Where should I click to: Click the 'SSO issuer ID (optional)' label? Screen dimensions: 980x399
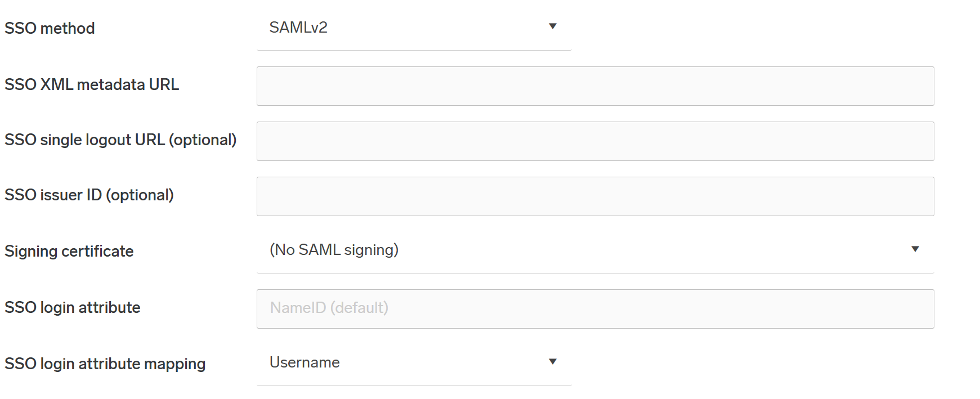click(x=89, y=195)
